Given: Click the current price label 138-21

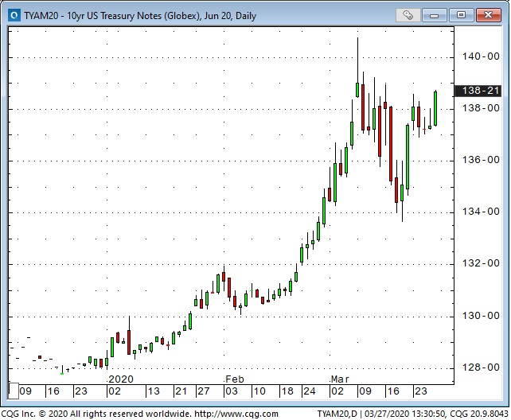Looking at the screenshot, I should [x=478, y=91].
